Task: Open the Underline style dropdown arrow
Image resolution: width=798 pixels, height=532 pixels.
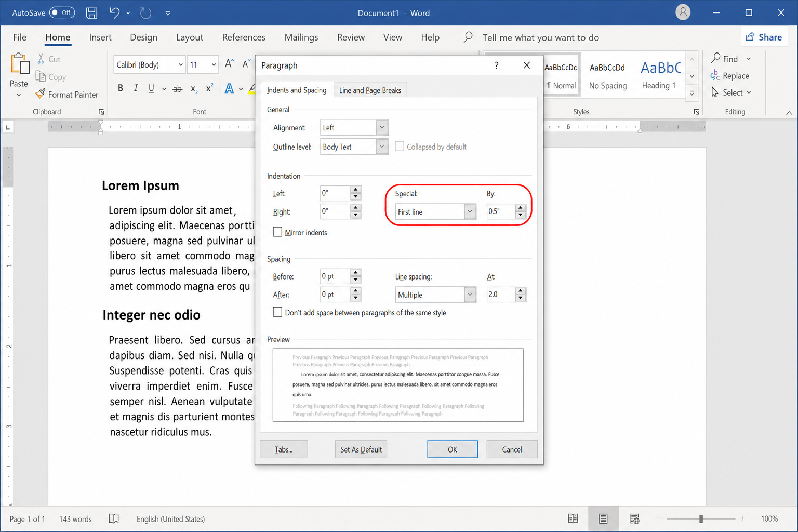Action: coord(164,89)
